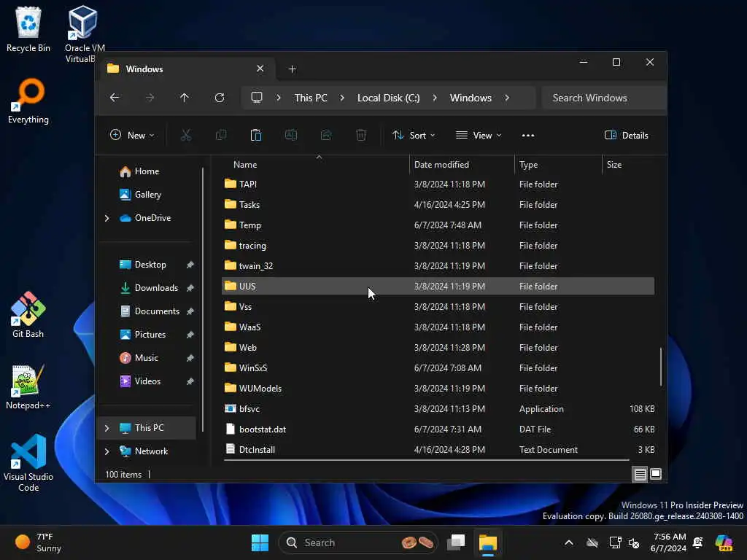Select the WinSxS folder
747x560 pixels.
(438, 368)
